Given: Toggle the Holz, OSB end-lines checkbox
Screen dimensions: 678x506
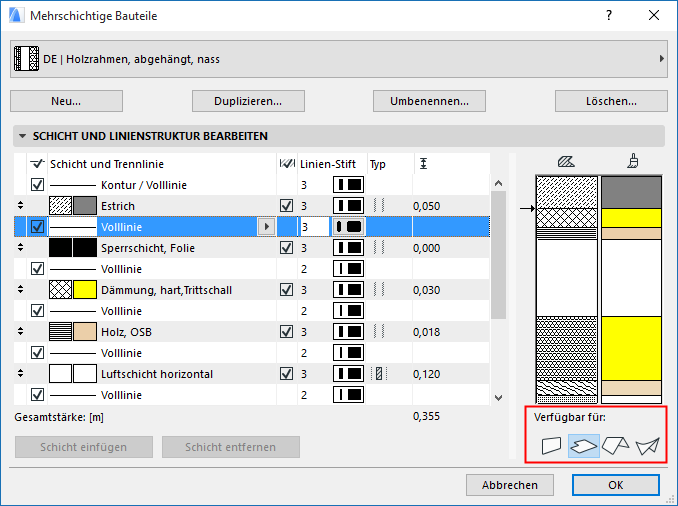Looking at the screenshot, I should [x=287, y=332].
